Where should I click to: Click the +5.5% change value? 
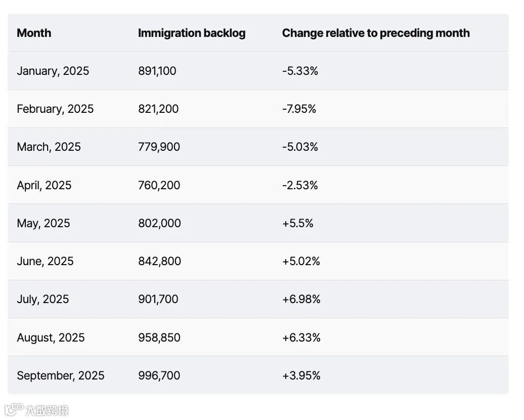tap(298, 223)
